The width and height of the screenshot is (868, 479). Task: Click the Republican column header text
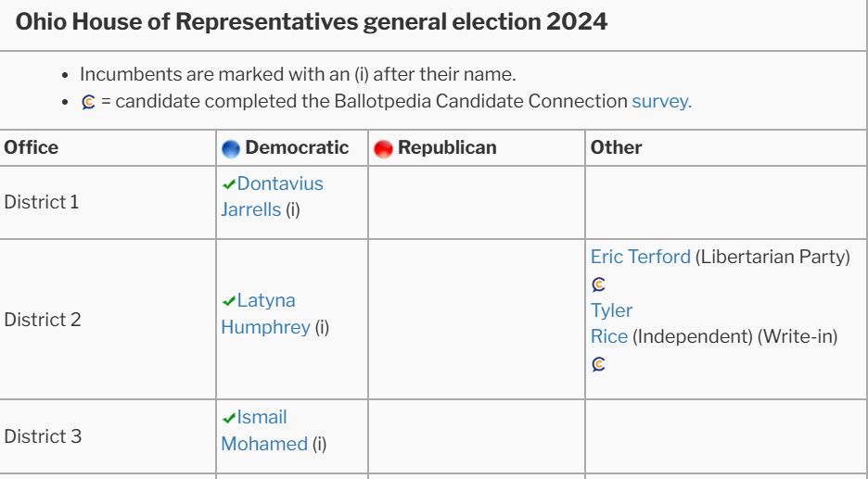(x=447, y=147)
